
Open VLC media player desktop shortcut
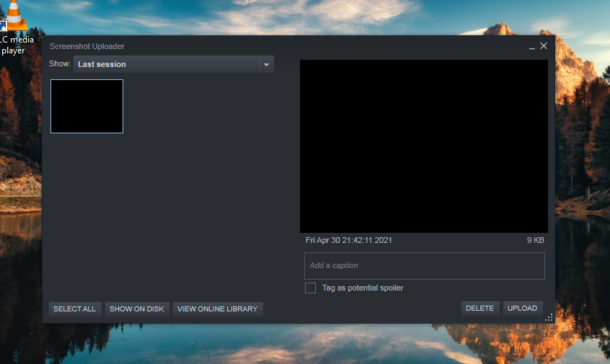pos(15,27)
